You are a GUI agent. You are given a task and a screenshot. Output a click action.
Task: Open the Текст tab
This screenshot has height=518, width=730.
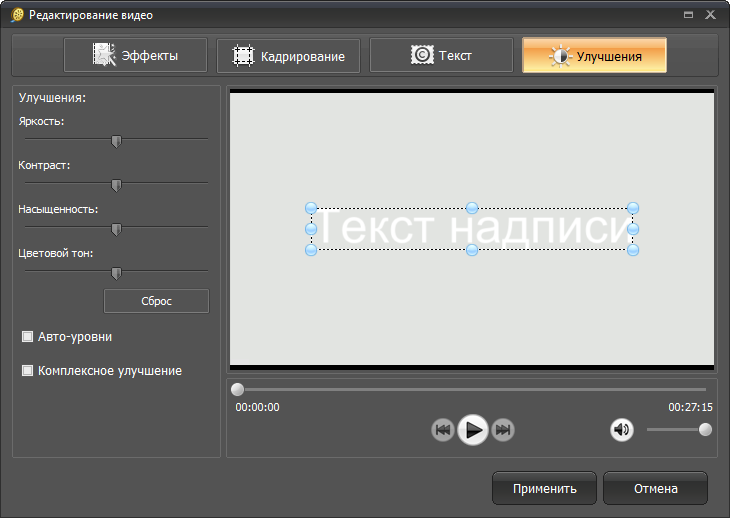441,55
